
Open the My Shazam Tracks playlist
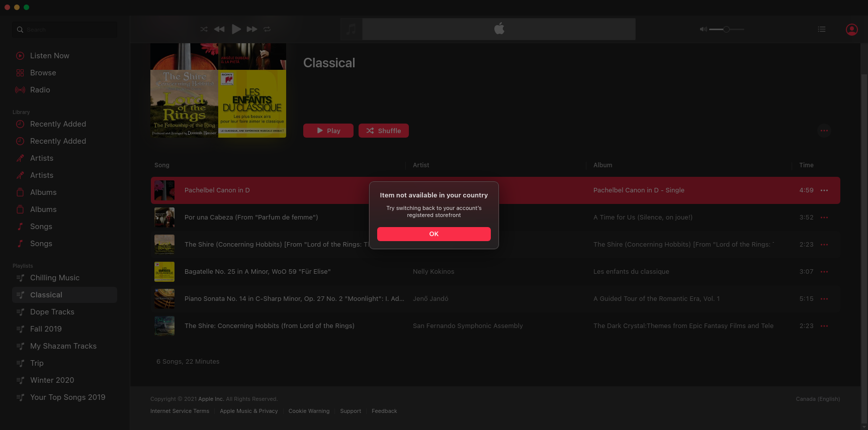[x=63, y=346]
